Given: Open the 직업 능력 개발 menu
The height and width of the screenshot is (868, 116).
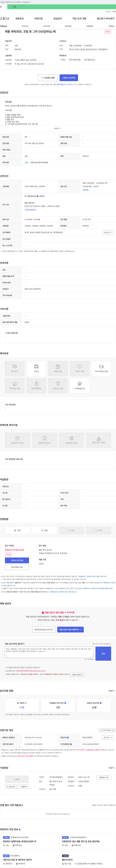Looking at the screenshot, I should coord(79,19).
